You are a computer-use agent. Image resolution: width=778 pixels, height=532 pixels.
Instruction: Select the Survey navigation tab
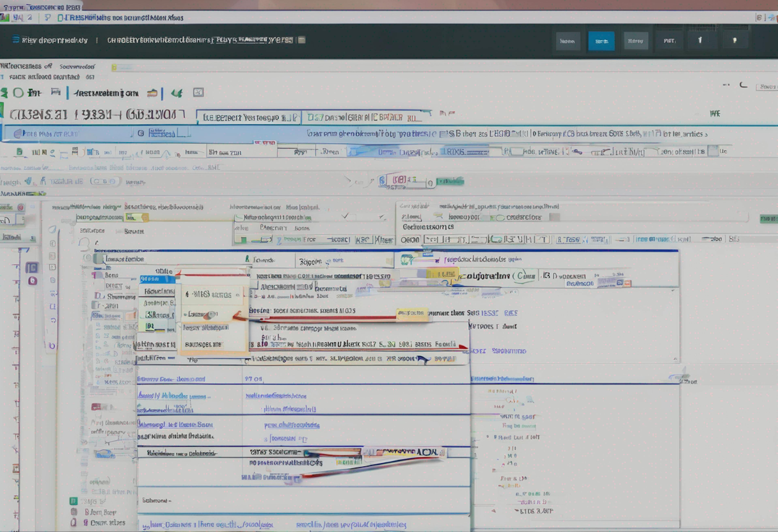point(636,41)
